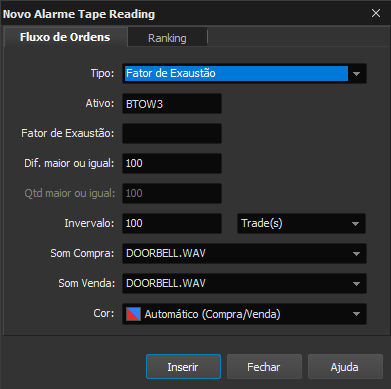Open help with the Ajuda button
The image size is (391, 389).
(345, 367)
